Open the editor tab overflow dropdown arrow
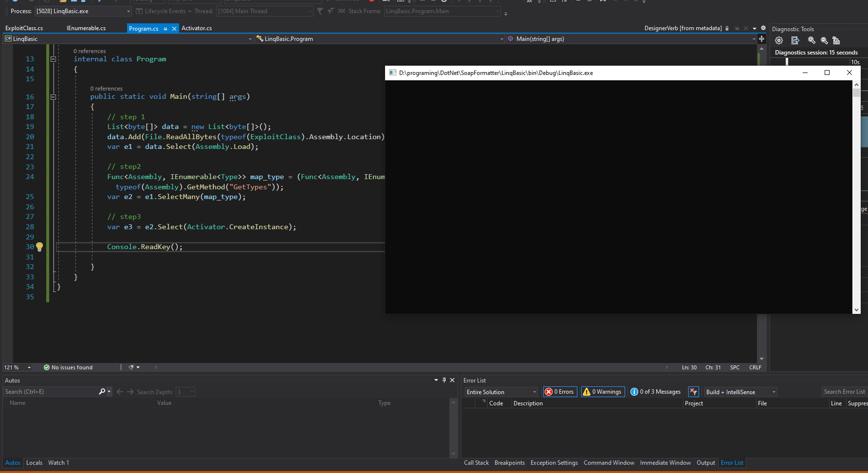Viewport: 868px width, 473px height. pos(755,28)
